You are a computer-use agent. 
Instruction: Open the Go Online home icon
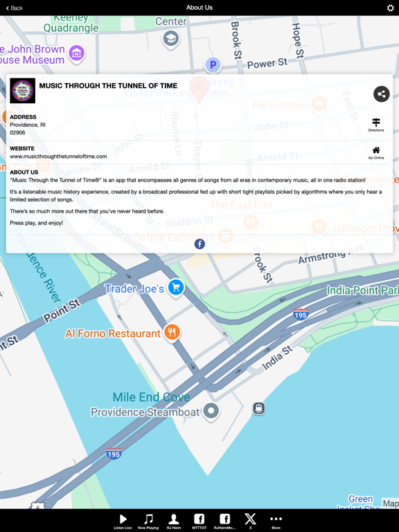[376, 152]
